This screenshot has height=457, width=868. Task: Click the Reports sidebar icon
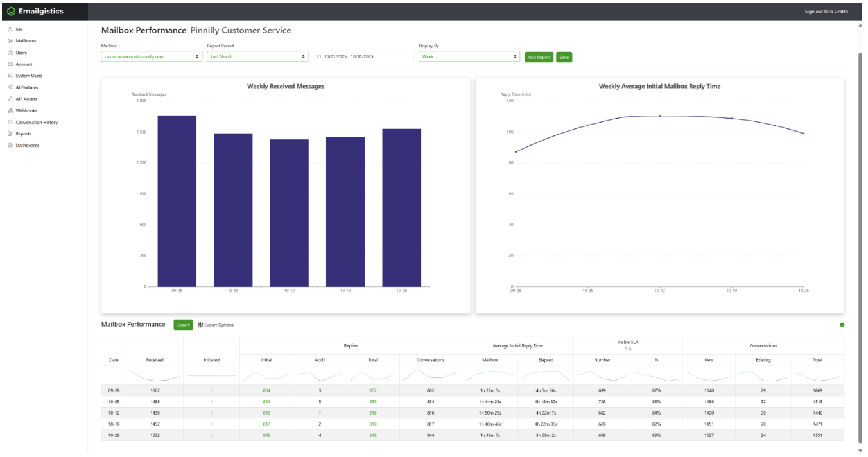pyautogui.click(x=10, y=134)
